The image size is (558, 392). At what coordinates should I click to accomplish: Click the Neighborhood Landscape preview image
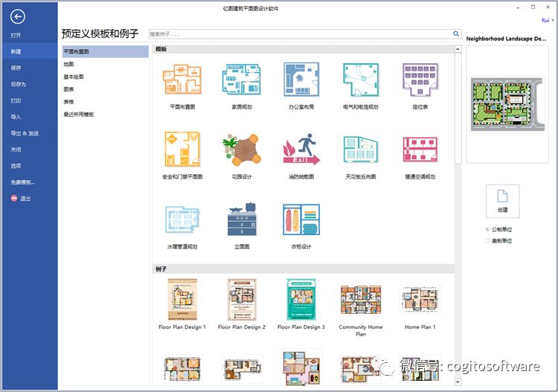(x=507, y=104)
